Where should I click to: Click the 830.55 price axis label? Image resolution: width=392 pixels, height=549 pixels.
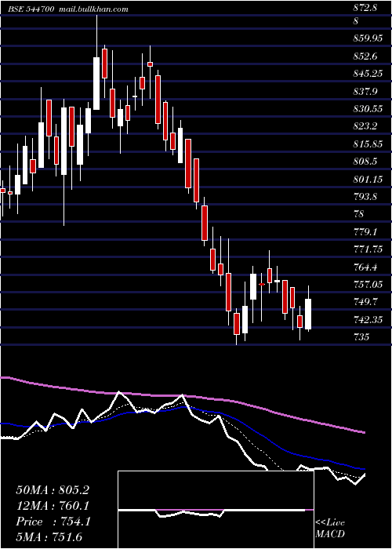[368, 109]
